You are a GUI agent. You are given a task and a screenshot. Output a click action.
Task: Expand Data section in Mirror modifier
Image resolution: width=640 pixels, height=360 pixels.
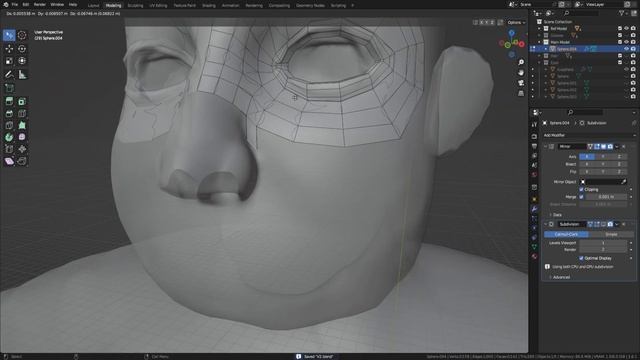coord(555,215)
